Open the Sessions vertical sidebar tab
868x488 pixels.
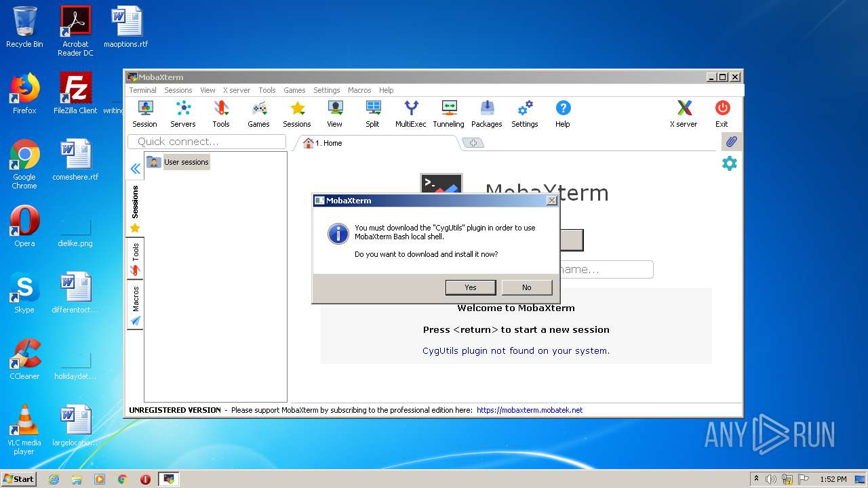click(x=135, y=209)
